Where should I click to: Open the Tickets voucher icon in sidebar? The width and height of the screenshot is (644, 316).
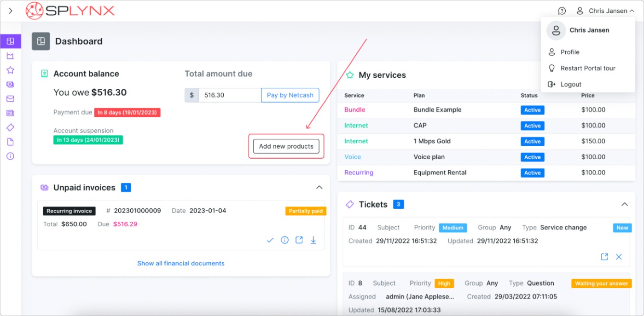[10, 127]
